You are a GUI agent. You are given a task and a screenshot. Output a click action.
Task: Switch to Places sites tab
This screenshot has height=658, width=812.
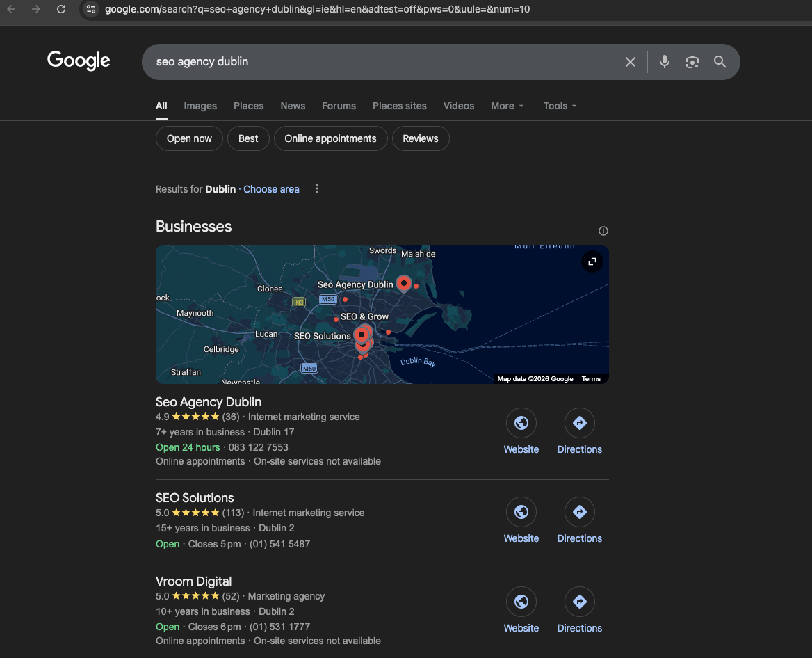pyautogui.click(x=399, y=106)
